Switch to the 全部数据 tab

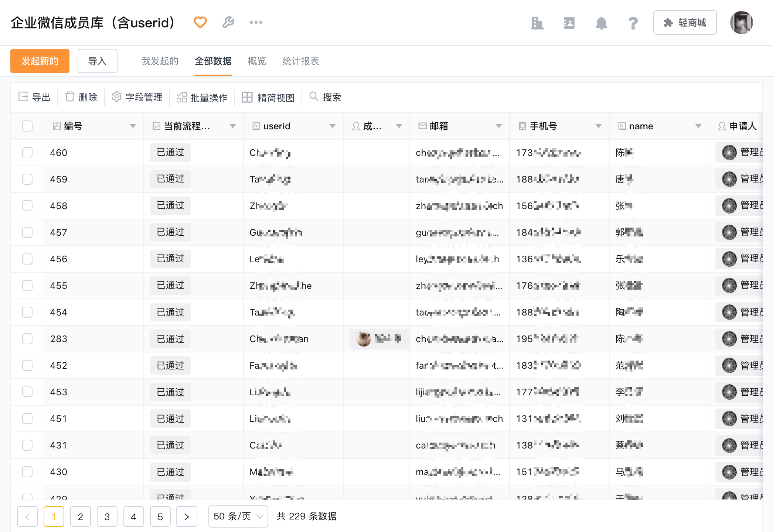(x=213, y=61)
